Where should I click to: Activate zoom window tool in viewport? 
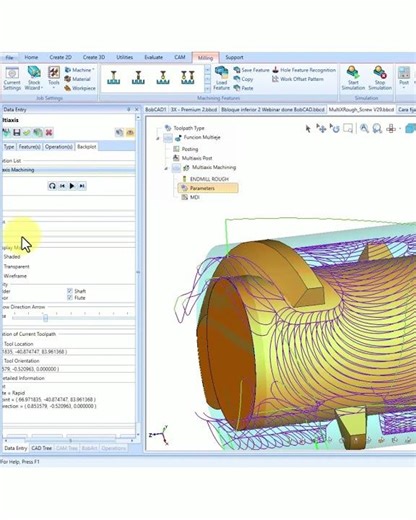click(348, 128)
